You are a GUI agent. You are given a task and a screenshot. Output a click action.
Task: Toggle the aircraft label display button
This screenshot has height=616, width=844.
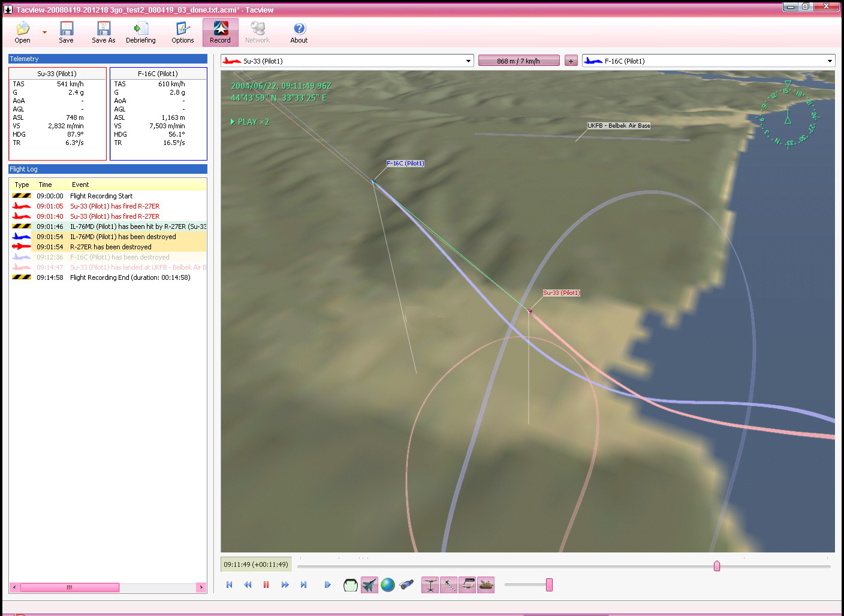coord(467,585)
